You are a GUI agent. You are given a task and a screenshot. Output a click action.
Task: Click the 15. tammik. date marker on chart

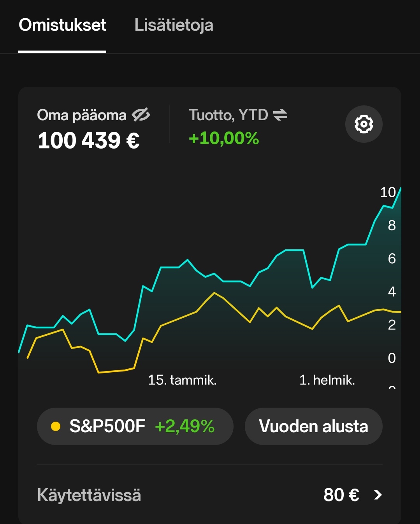click(x=182, y=380)
